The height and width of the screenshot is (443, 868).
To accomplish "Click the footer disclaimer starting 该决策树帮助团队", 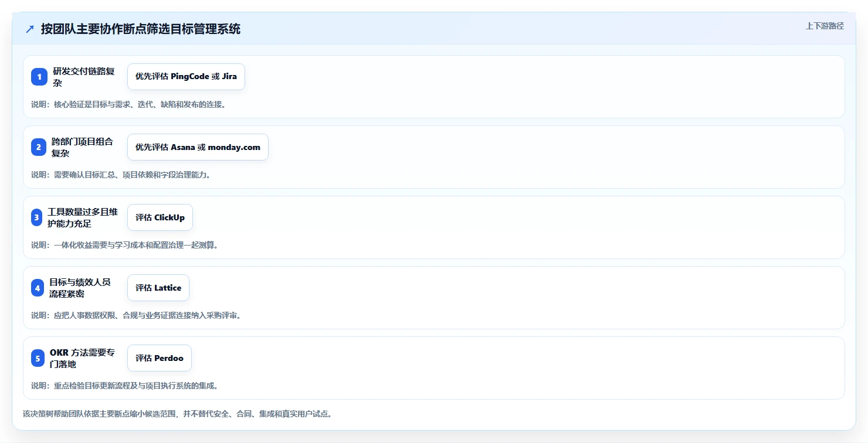I will 178,414.
